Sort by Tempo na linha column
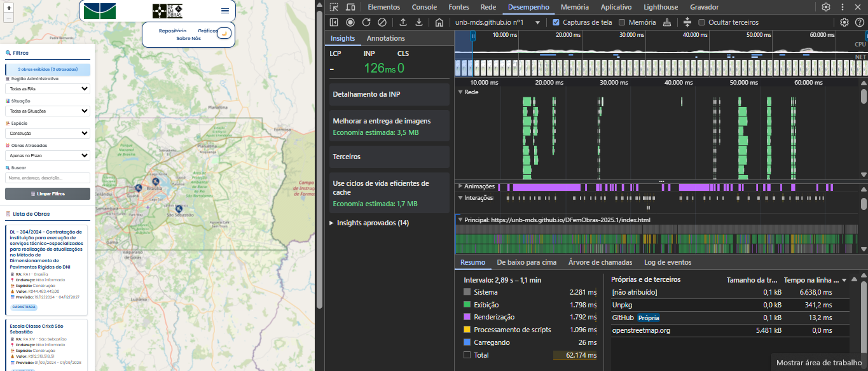This screenshot has width=868, height=371. [x=815, y=279]
